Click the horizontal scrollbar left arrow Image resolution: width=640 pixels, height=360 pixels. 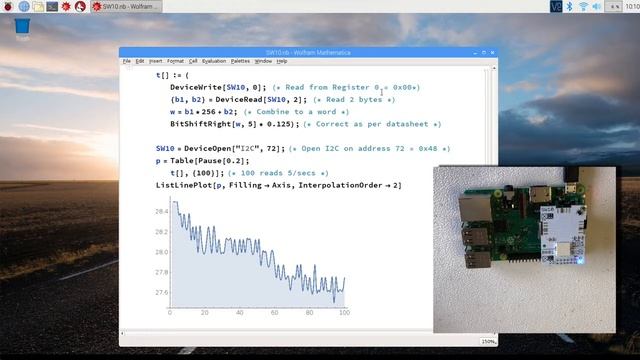tap(122, 333)
